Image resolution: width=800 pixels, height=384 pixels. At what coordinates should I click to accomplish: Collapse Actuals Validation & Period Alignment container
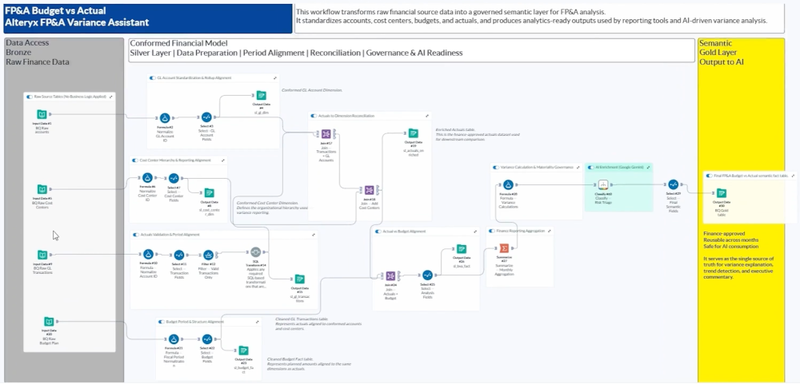pyautogui.click(x=314, y=235)
